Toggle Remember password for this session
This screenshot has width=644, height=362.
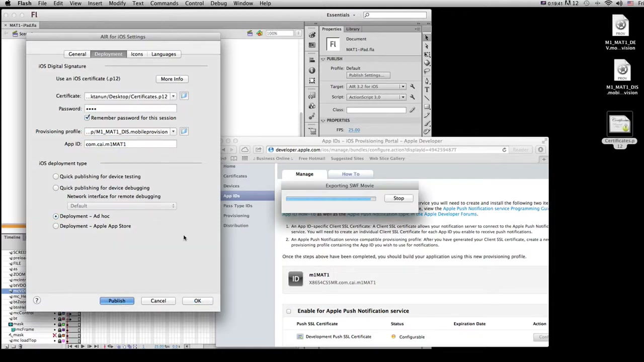click(x=87, y=118)
